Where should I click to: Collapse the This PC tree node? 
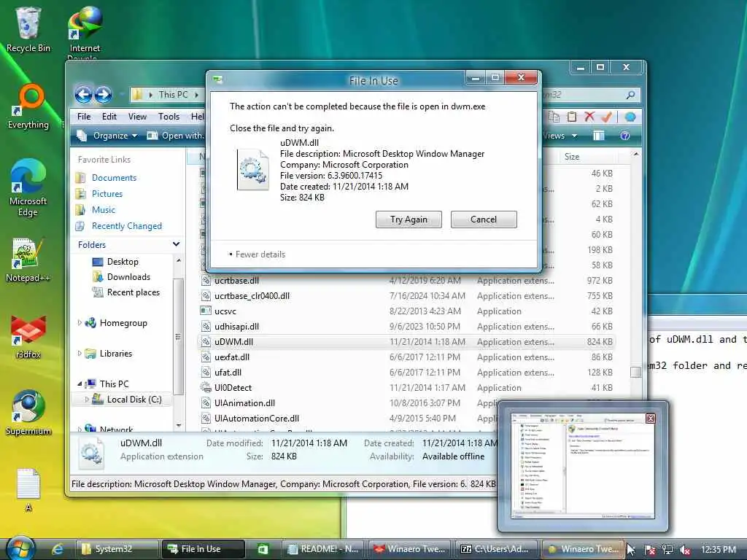pyautogui.click(x=80, y=384)
